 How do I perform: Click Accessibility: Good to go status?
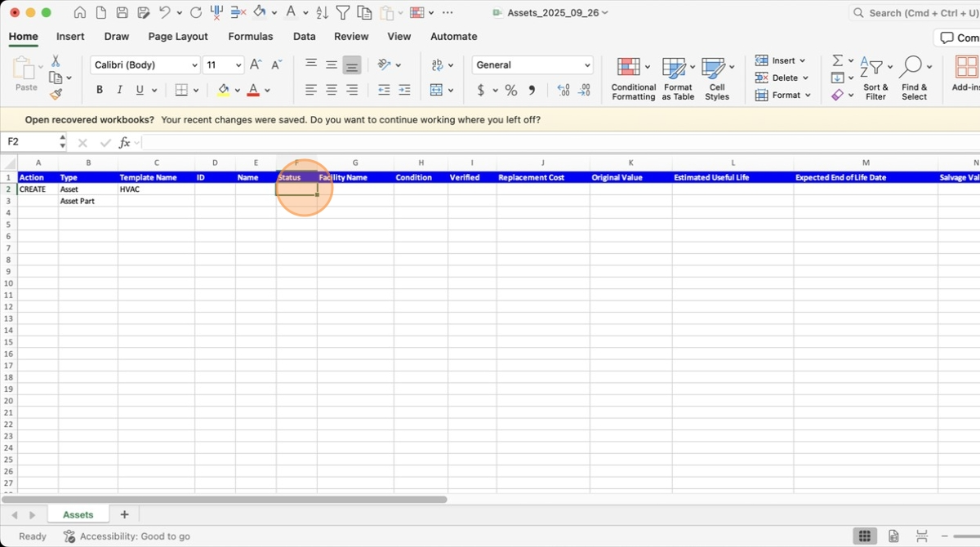127,536
